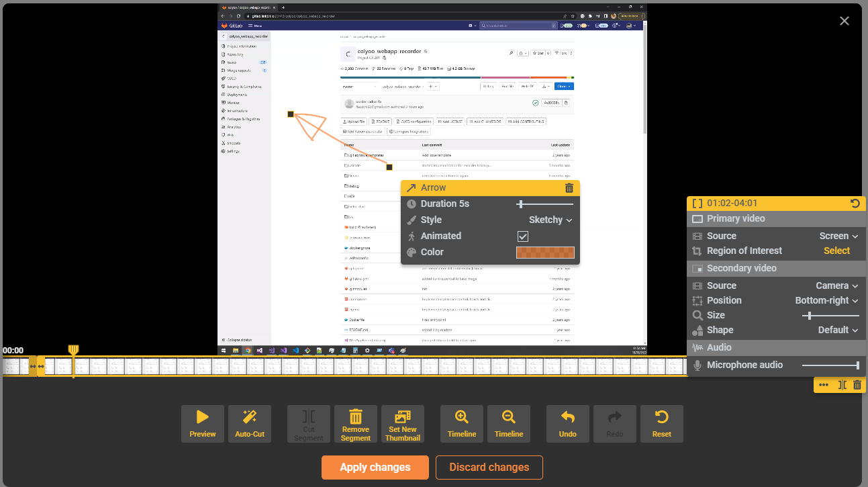Zoom in the Timeline

pos(462,424)
